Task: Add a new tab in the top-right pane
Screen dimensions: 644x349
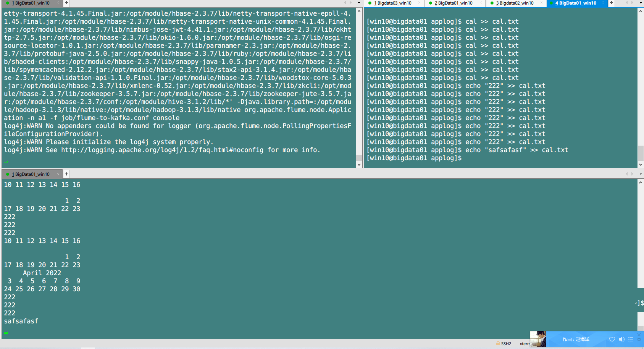Action: 611,3
